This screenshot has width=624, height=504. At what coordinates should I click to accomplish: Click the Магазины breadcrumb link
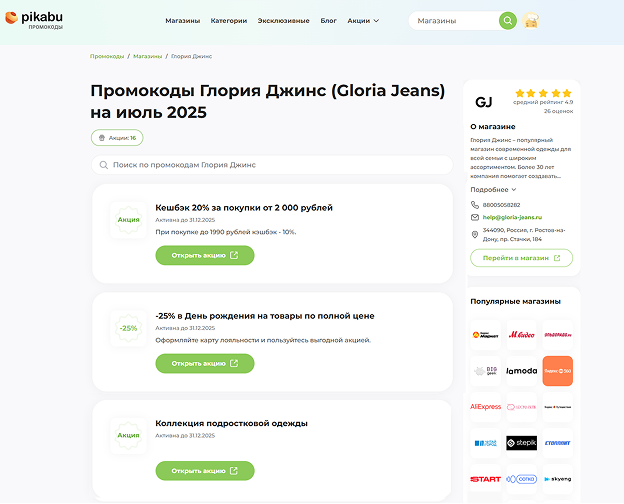148,57
